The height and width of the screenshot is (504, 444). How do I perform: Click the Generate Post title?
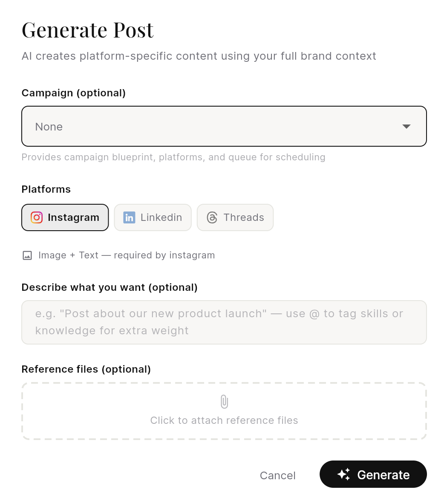(87, 30)
